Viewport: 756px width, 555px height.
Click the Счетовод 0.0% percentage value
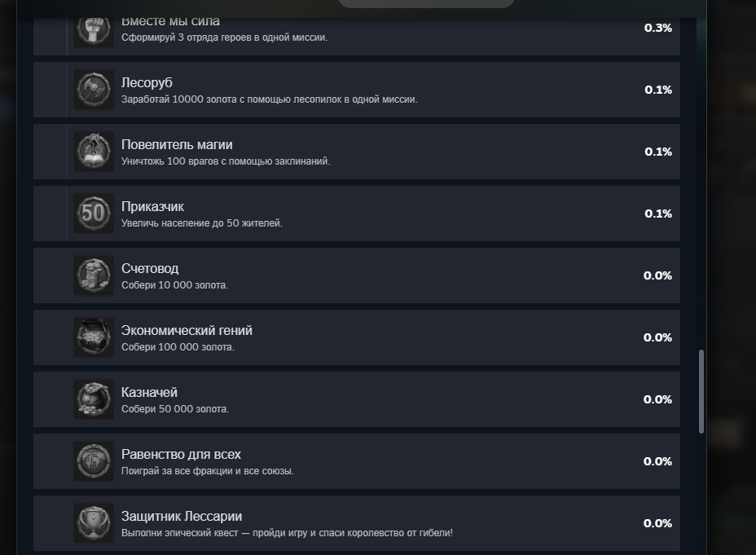[657, 275]
